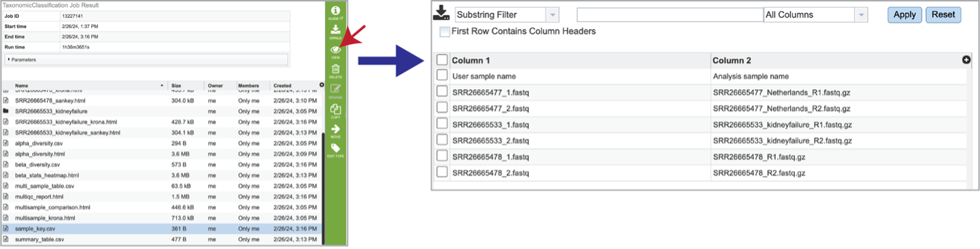Click the EDIT TYPE tag icon
This screenshot has height=249, width=980.
335,150
